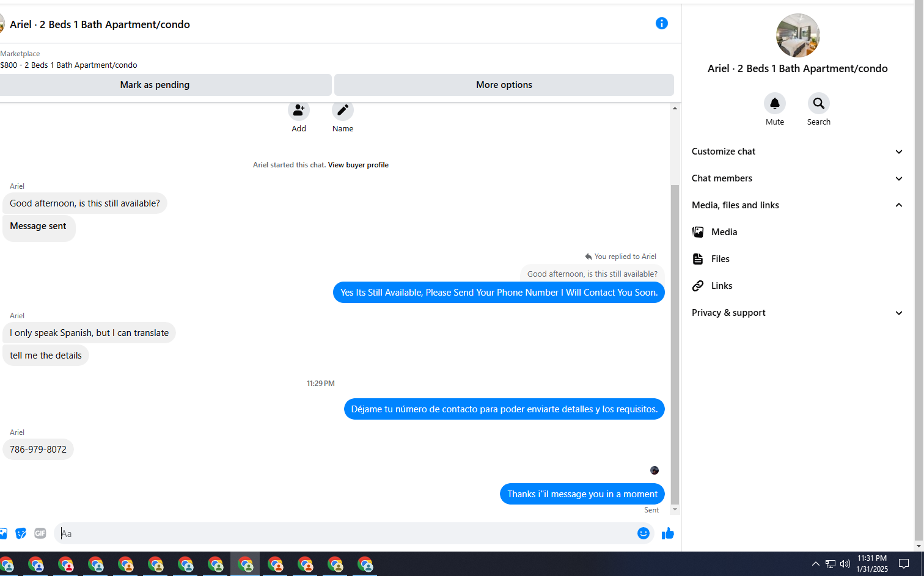924x576 pixels.
Task: Open the GIF picker
Action: [x=40, y=533]
